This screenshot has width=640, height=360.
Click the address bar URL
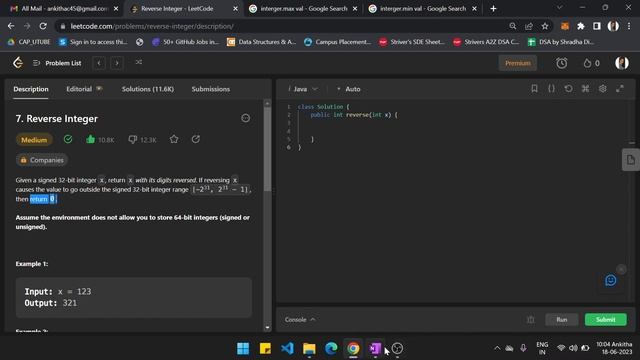point(152,26)
